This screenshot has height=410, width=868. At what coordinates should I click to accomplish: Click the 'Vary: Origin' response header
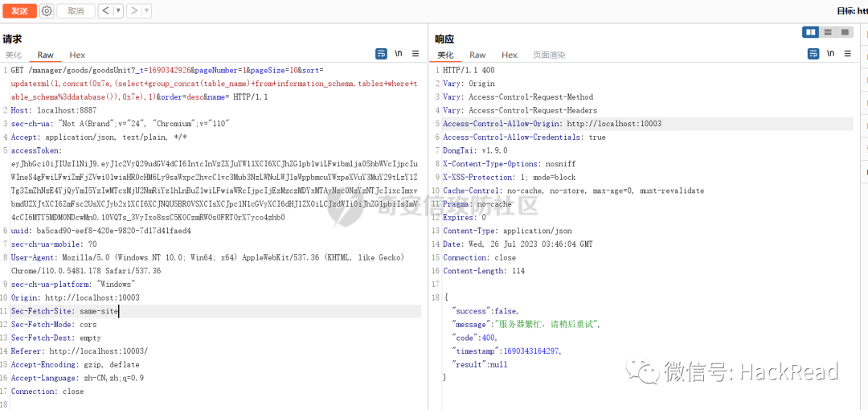pyautogui.click(x=469, y=84)
